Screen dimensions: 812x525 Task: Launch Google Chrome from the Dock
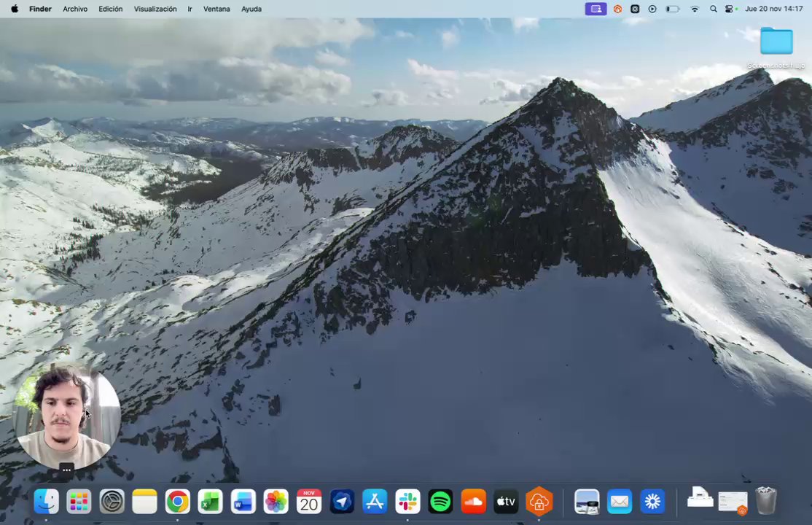pos(177,502)
